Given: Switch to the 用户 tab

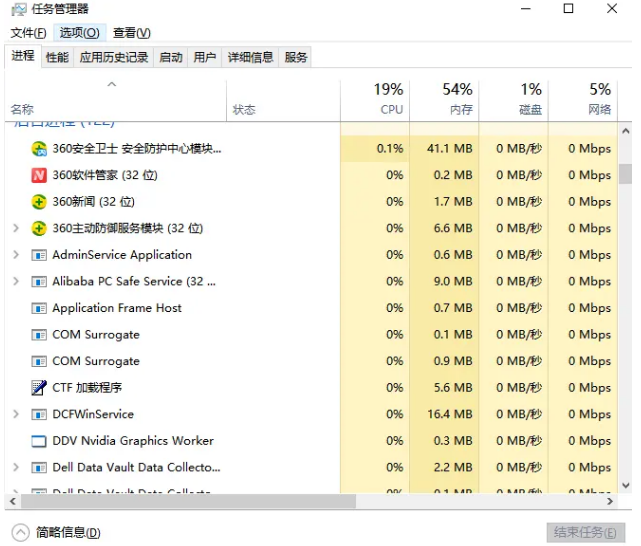Looking at the screenshot, I should pos(204,57).
